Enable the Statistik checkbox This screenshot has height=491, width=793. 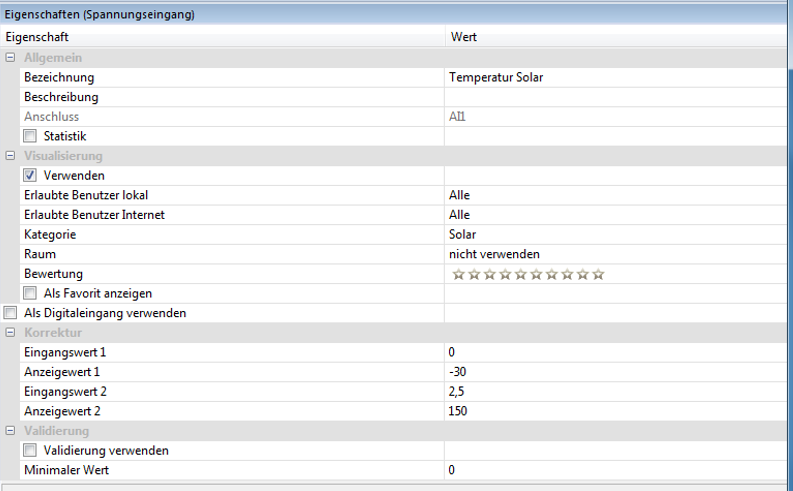pos(30,136)
